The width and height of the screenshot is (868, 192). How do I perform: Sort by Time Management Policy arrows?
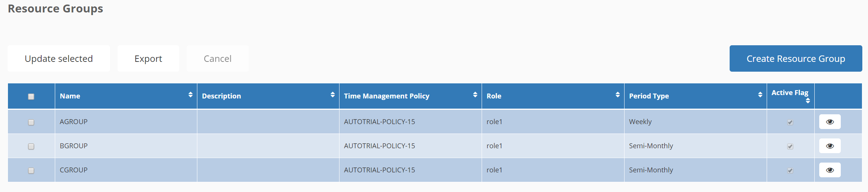[475, 95]
